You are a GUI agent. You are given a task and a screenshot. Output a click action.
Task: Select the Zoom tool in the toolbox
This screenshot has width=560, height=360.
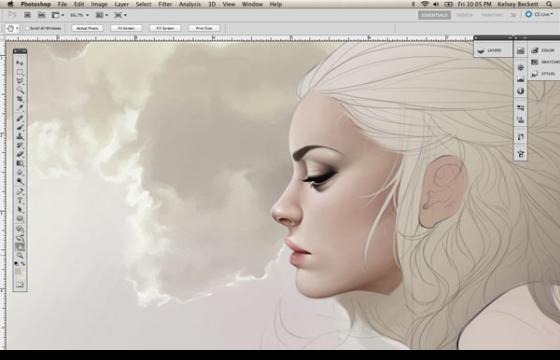(x=20, y=255)
